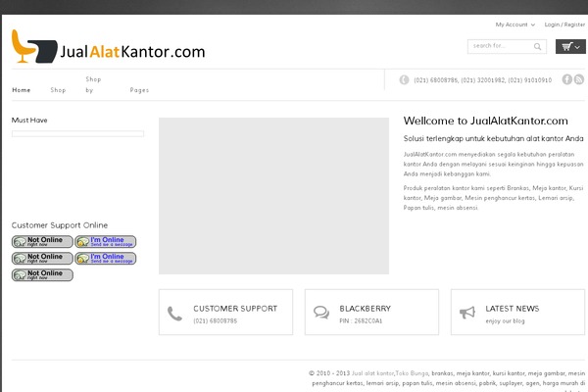588x392 pixels.
Task: Expand the My Account dropdown
Action: click(515, 24)
